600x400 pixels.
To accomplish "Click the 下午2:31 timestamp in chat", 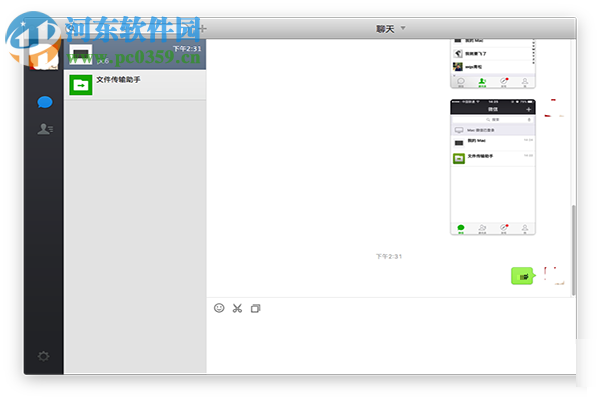I will click(x=389, y=256).
